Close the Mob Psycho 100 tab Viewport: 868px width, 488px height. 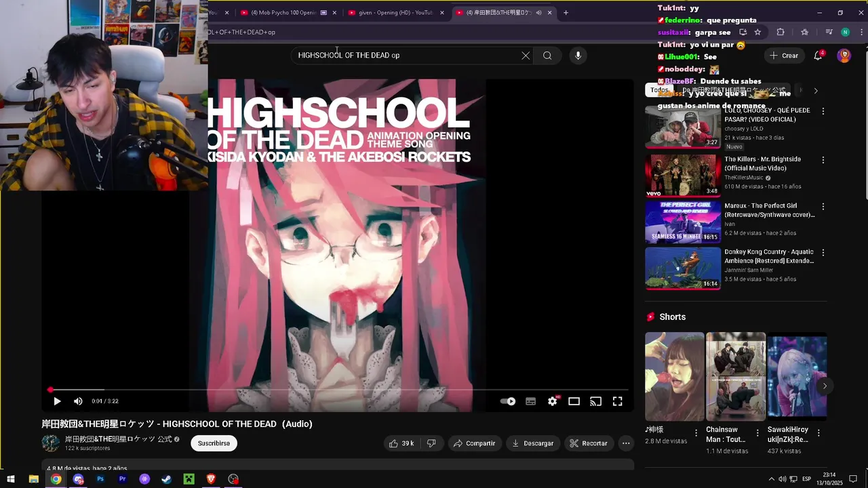(334, 12)
